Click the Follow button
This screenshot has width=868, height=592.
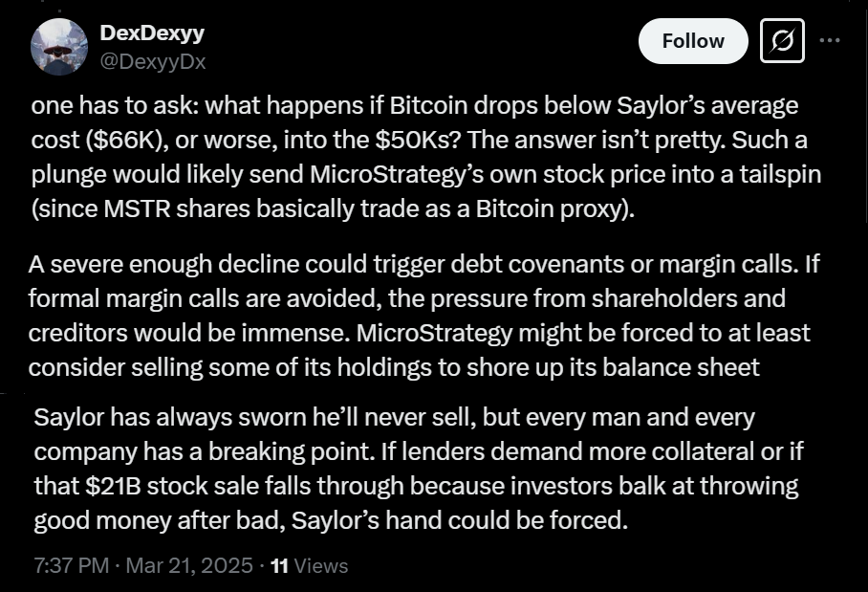coord(693,41)
